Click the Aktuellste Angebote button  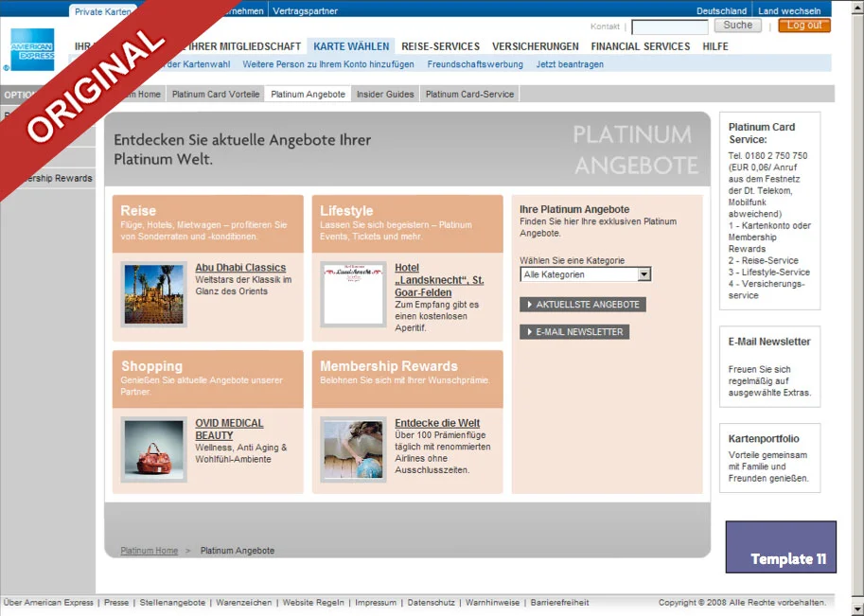point(582,304)
